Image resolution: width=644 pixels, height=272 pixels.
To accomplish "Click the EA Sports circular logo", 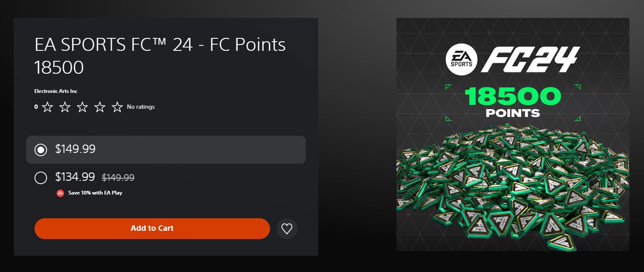I will (x=462, y=60).
